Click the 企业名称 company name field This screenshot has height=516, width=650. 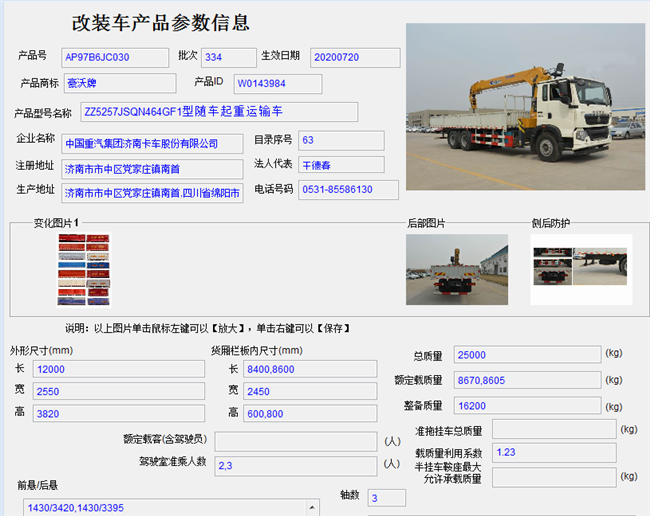[152, 143]
